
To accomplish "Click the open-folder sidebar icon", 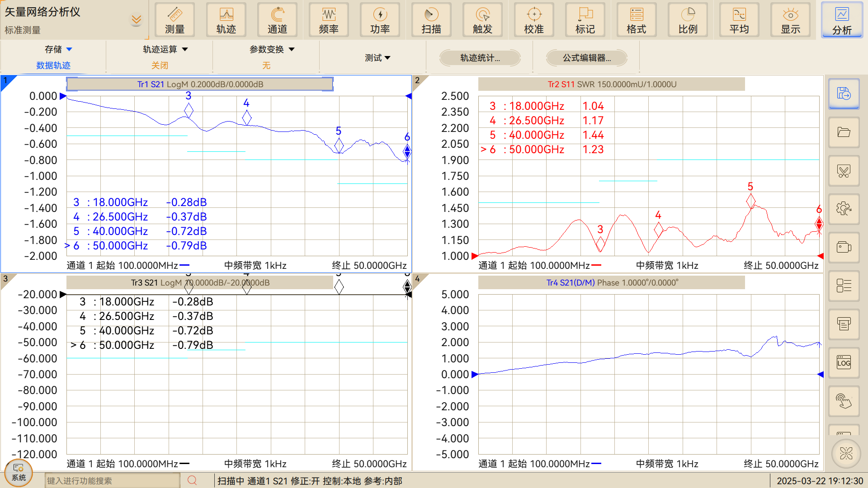I will (x=844, y=132).
